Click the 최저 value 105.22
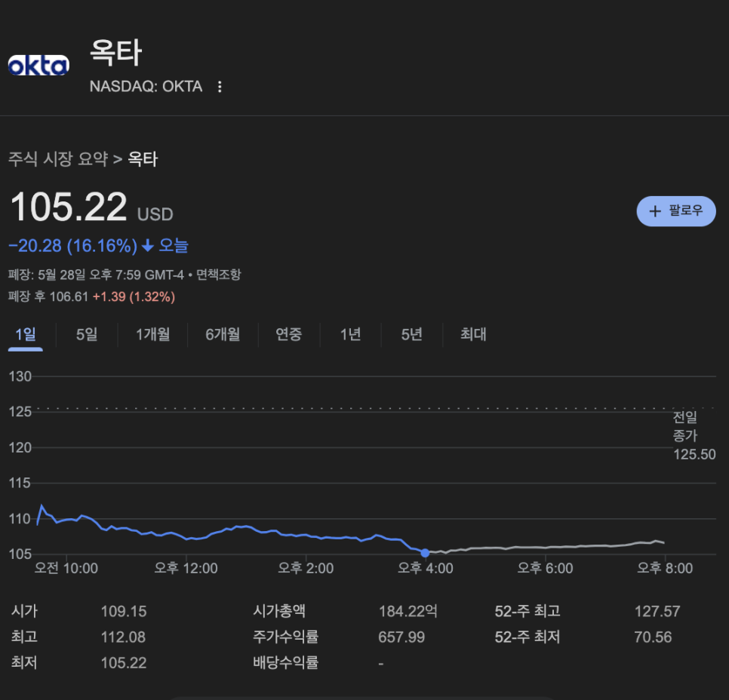Viewport: 729px width, 700px height. pyautogui.click(x=124, y=663)
